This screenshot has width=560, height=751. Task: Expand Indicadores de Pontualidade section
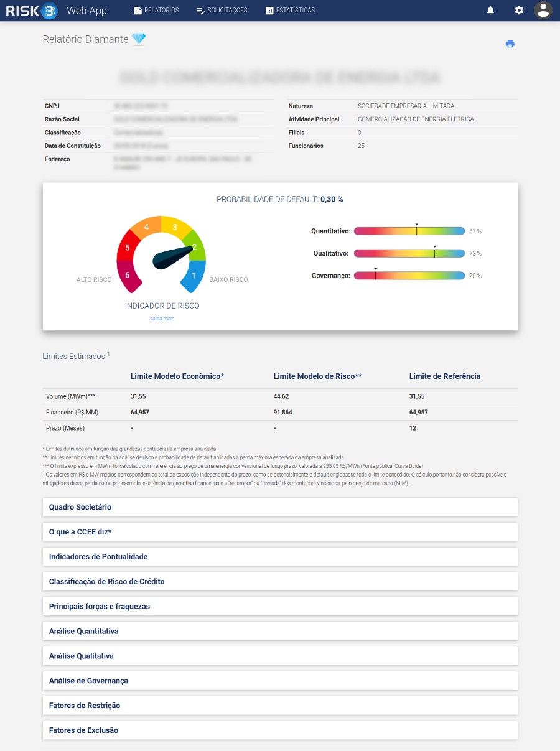(280, 557)
